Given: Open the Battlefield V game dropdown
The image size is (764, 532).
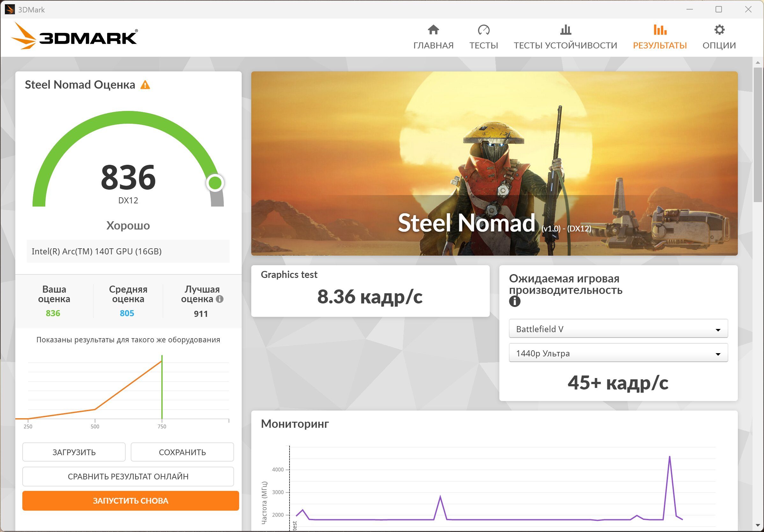Looking at the screenshot, I should click(x=612, y=329).
